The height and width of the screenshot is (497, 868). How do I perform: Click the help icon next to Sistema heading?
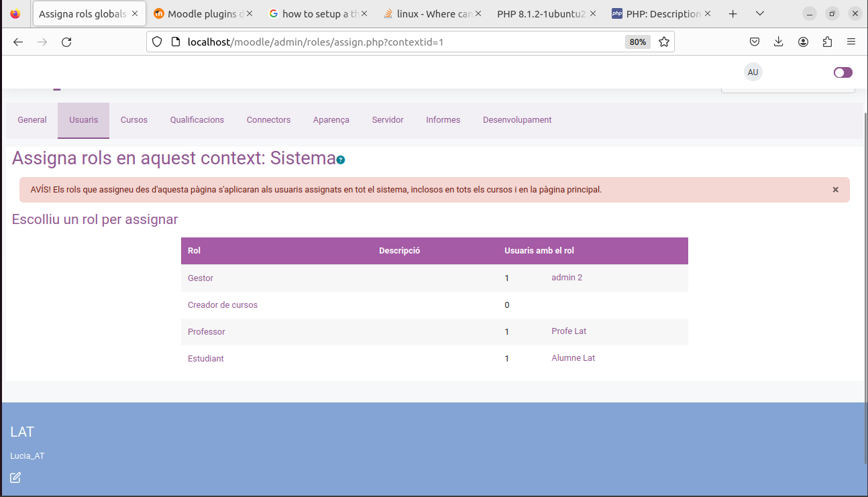click(340, 160)
